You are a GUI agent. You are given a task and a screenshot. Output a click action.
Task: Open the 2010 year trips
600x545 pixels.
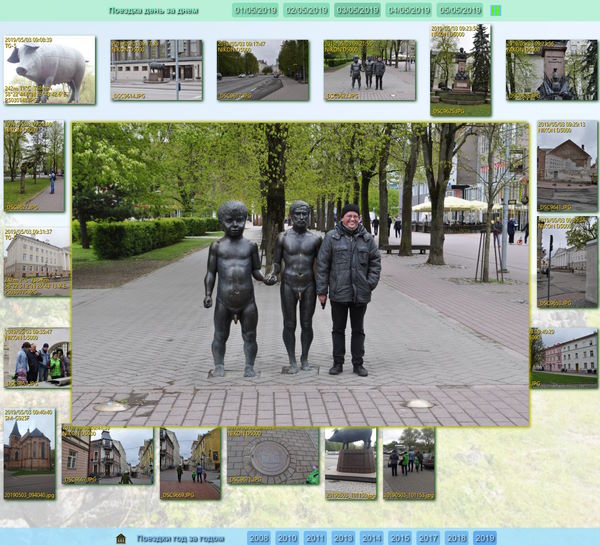[x=287, y=538]
